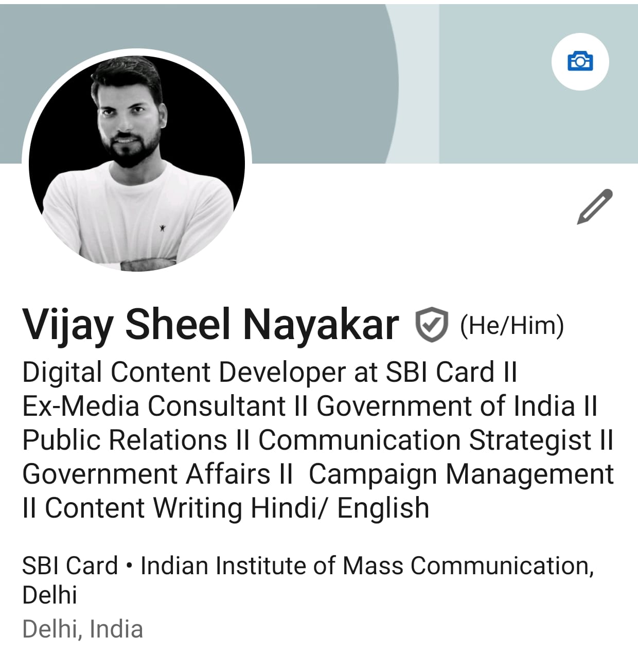Click the Delhi, India location text
The height and width of the screenshot is (672, 638).
click(83, 629)
